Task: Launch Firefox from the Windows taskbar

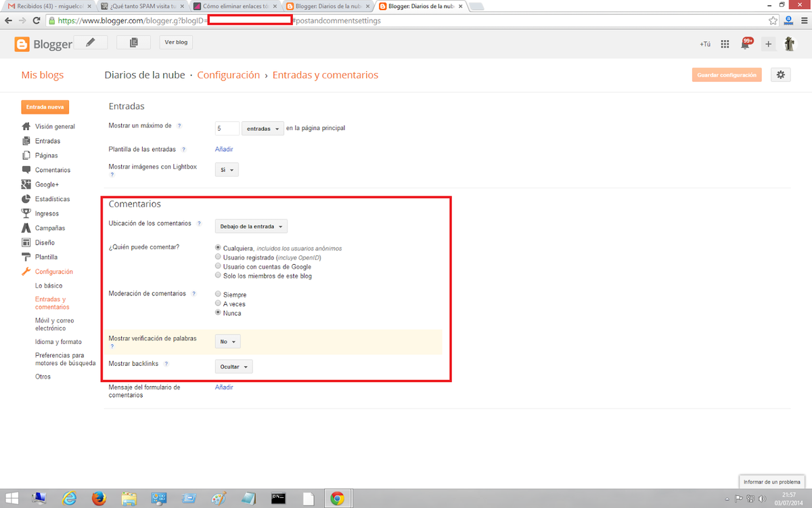Action: [99, 499]
